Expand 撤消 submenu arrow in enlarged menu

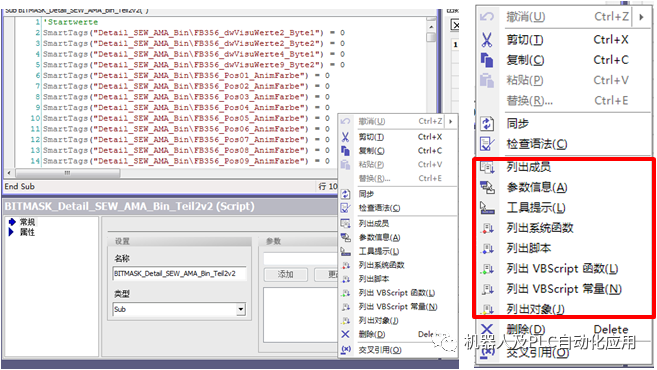tap(641, 17)
